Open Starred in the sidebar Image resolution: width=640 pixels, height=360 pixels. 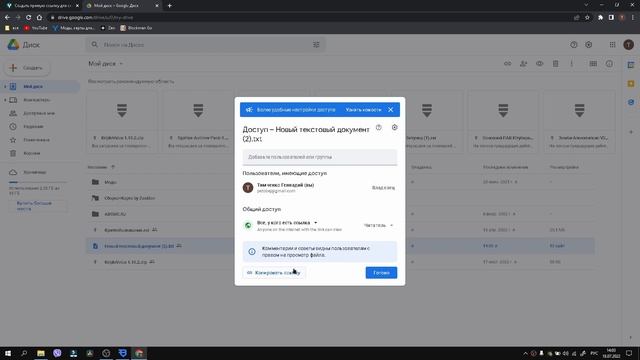36,140
